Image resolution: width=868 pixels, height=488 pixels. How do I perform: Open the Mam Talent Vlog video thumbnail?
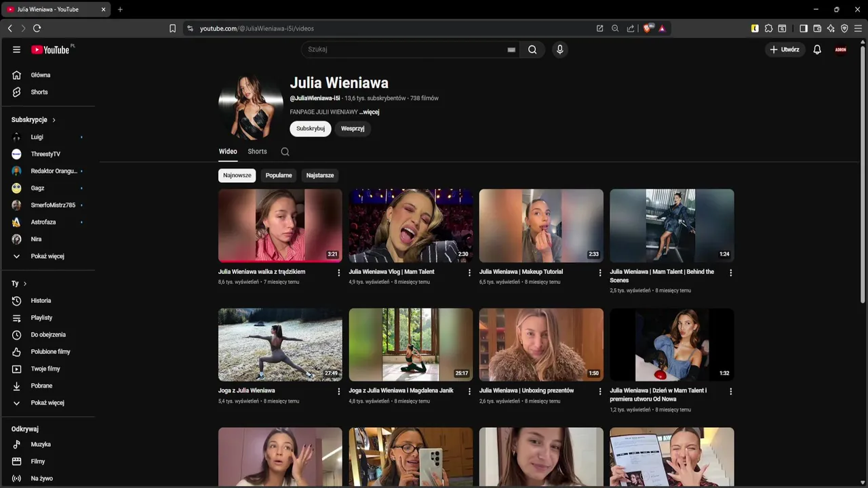coord(411,226)
